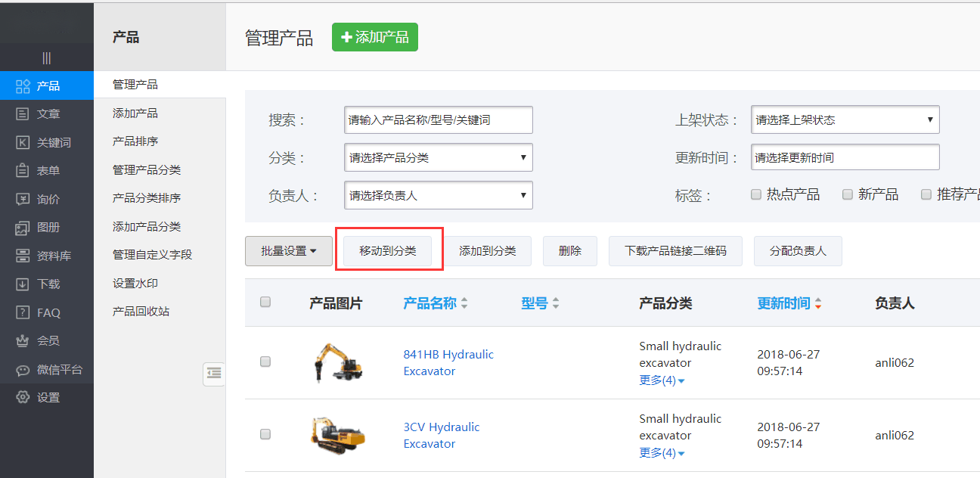The height and width of the screenshot is (478, 980).
Task: Expand the 请选择上架状态 dropdown
Action: tap(845, 119)
